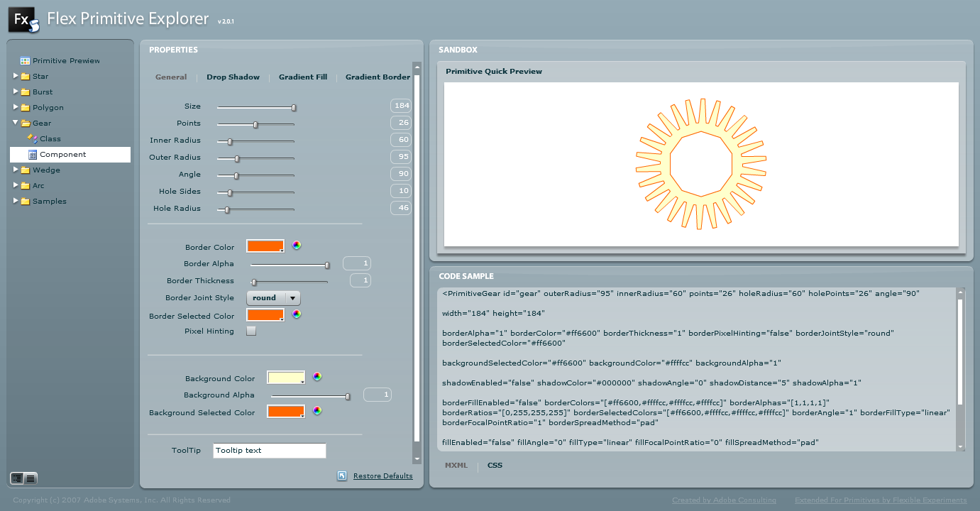This screenshot has width=980, height=511.
Task: Click the Size value box showing 184
Action: pos(401,106)
